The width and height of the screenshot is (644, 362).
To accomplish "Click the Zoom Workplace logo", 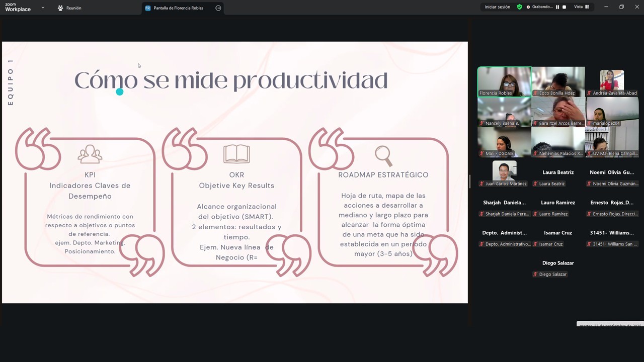I will 18,7.
